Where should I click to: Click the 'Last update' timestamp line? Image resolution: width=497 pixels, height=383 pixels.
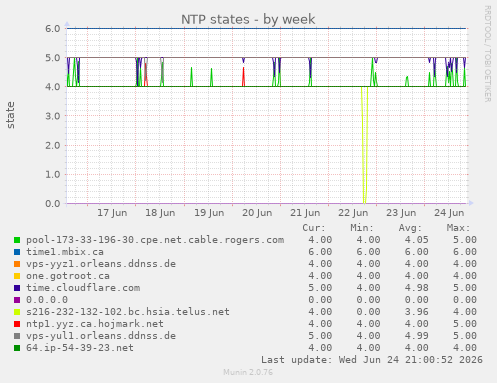tap(372, 360)
